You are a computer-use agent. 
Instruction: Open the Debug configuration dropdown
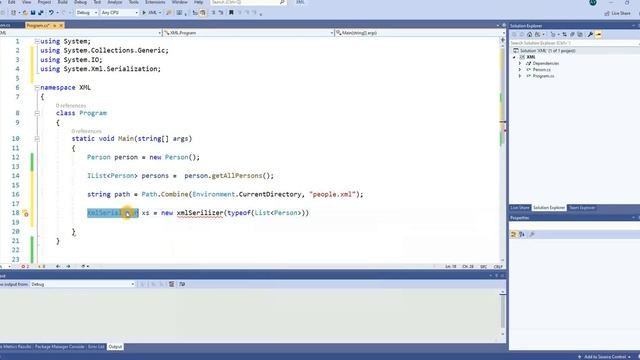coord(87,13)
